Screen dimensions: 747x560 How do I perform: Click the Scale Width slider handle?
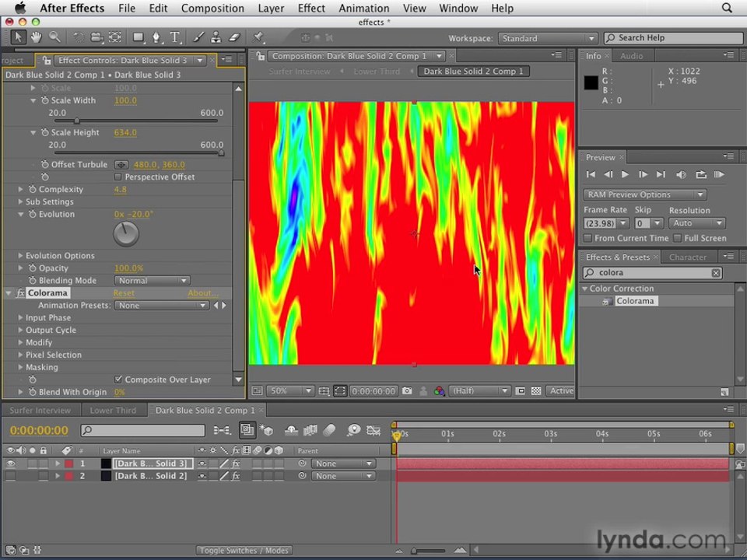77,121
